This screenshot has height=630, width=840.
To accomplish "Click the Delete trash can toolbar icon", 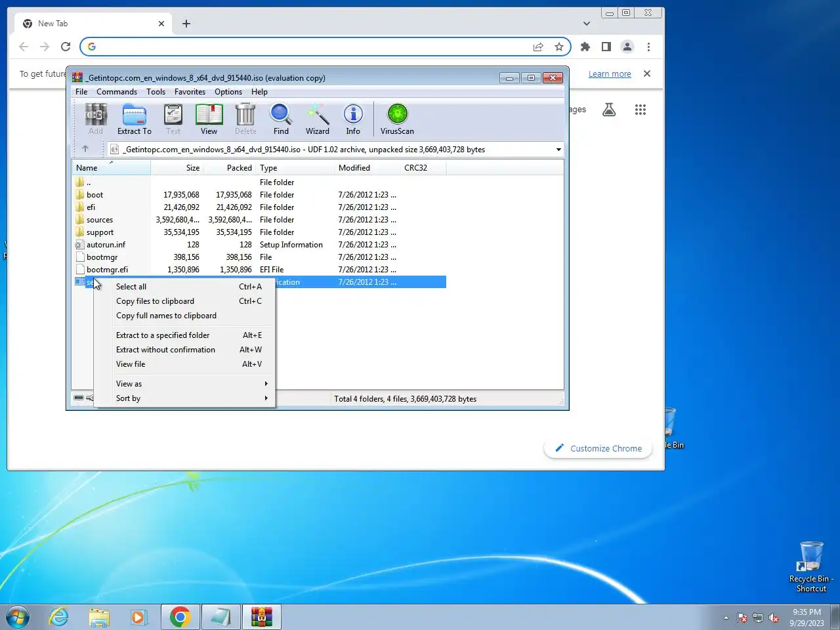I will (x=245, y=119).
